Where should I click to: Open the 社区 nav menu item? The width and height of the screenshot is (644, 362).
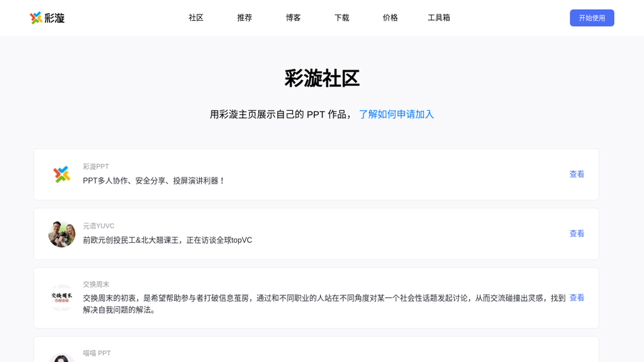196,17
